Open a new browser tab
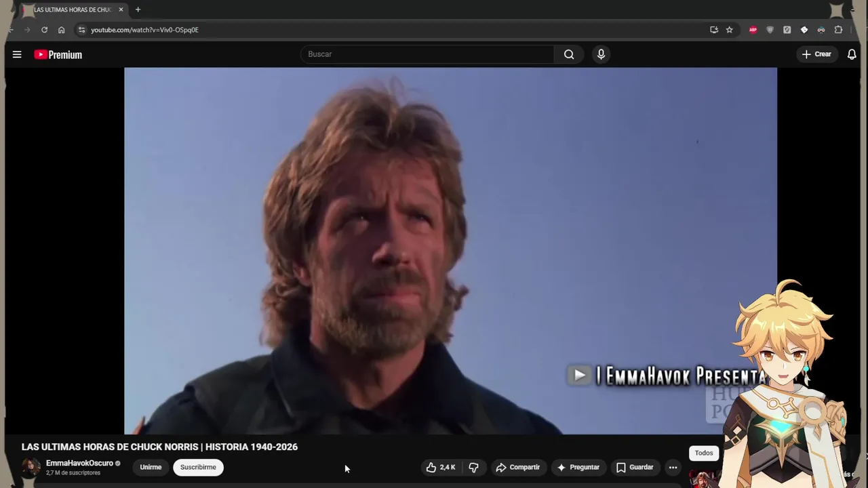Viewport: 868px width, 488px height. coord(138,9)
